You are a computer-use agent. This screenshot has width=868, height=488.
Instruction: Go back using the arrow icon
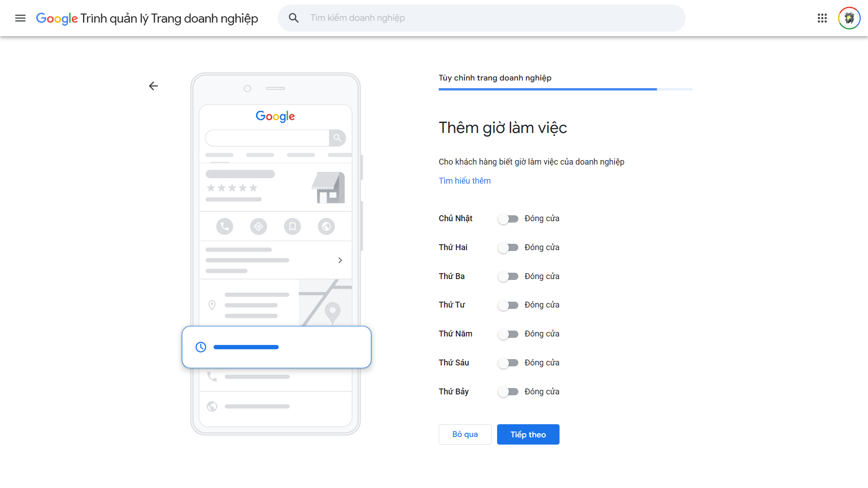153,86
